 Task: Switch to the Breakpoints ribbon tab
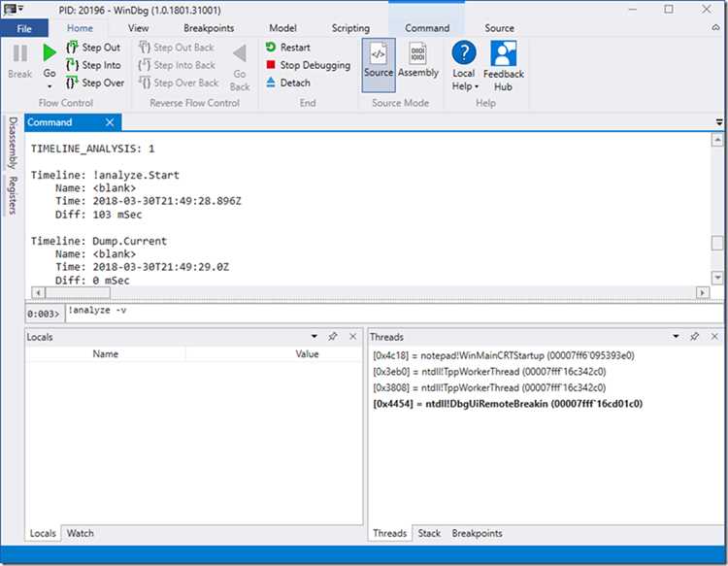tap(209, 28)
